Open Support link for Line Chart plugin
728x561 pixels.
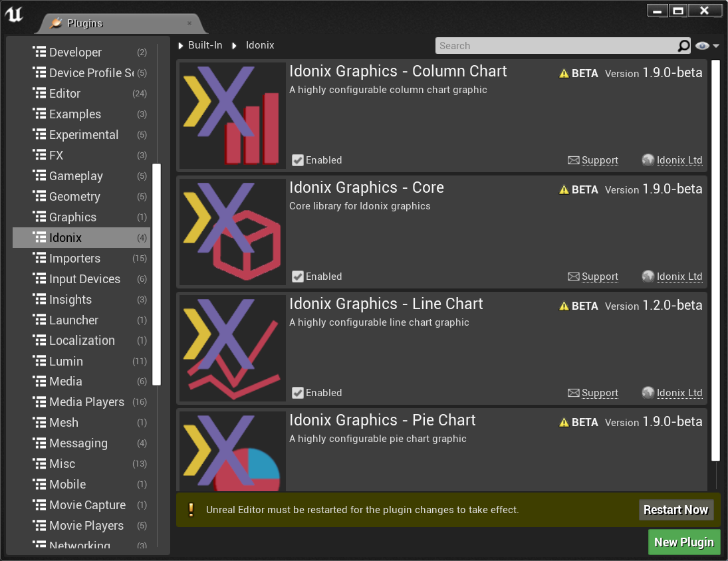(x=600, y=393)
